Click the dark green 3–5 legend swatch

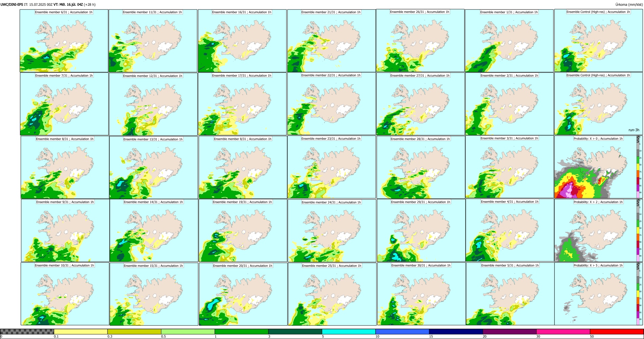(295, 332)
